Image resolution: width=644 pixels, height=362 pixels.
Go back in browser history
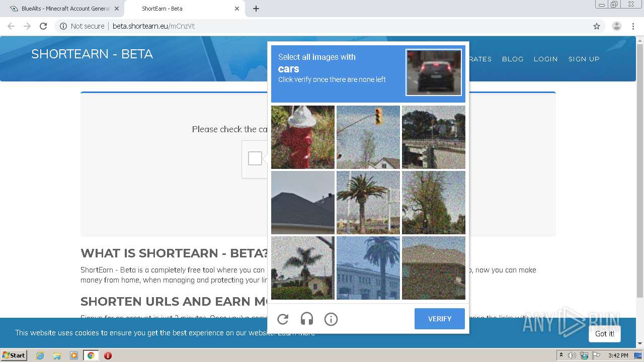pos(11,26)
